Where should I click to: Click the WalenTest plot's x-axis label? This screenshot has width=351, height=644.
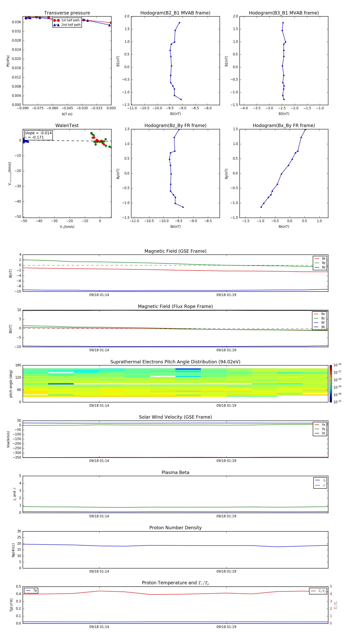(67, 227)
